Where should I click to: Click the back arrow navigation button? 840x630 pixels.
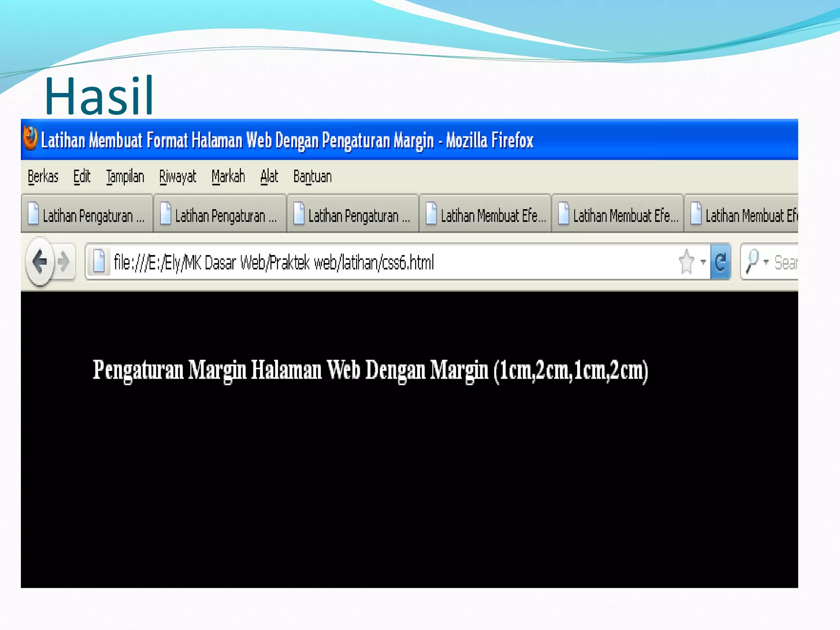(40, 261)
